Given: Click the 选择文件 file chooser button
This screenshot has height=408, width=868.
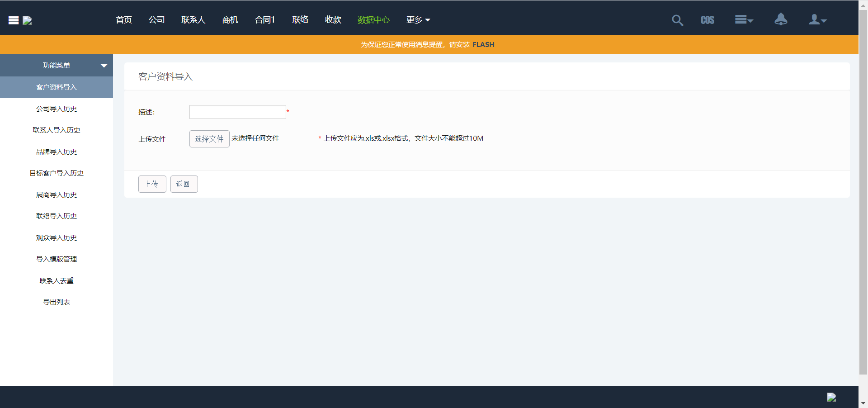Looking at the screenshot, I should click(209, 139).
